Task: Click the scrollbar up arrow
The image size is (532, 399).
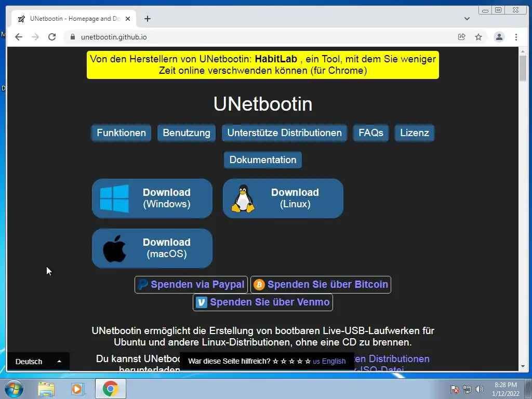Action: pos(523,51)
